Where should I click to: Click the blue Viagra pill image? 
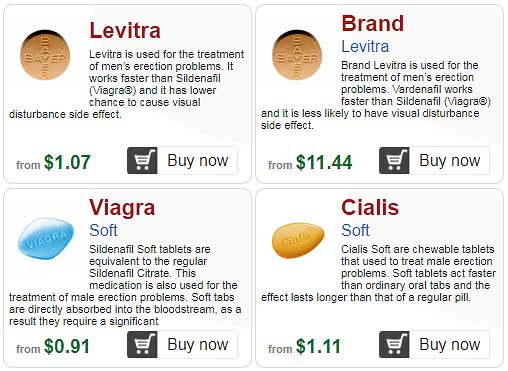(x=46, y=238)
